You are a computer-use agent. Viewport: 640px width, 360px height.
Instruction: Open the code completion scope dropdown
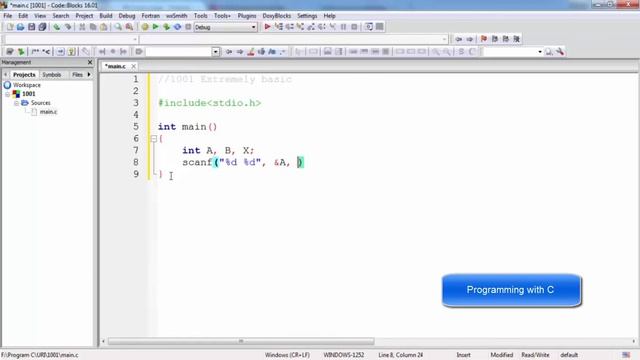tap(135, 39)
